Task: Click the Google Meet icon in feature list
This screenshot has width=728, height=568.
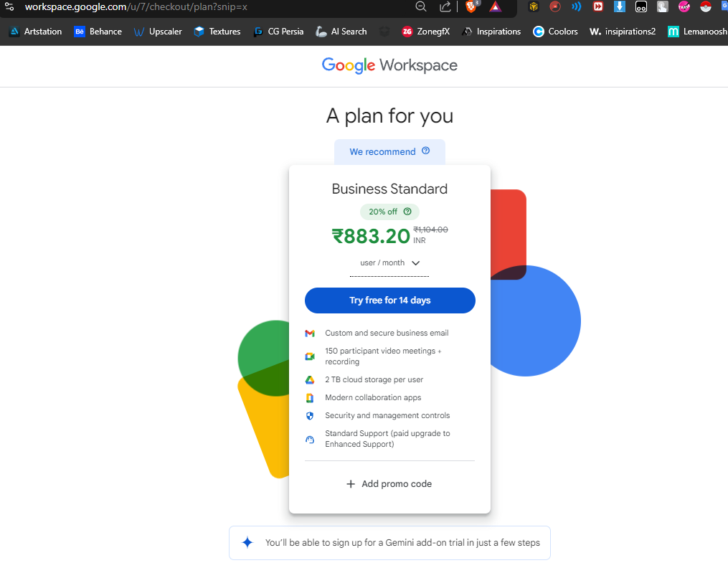Action: pyautogui.click(x=310, y=356)
